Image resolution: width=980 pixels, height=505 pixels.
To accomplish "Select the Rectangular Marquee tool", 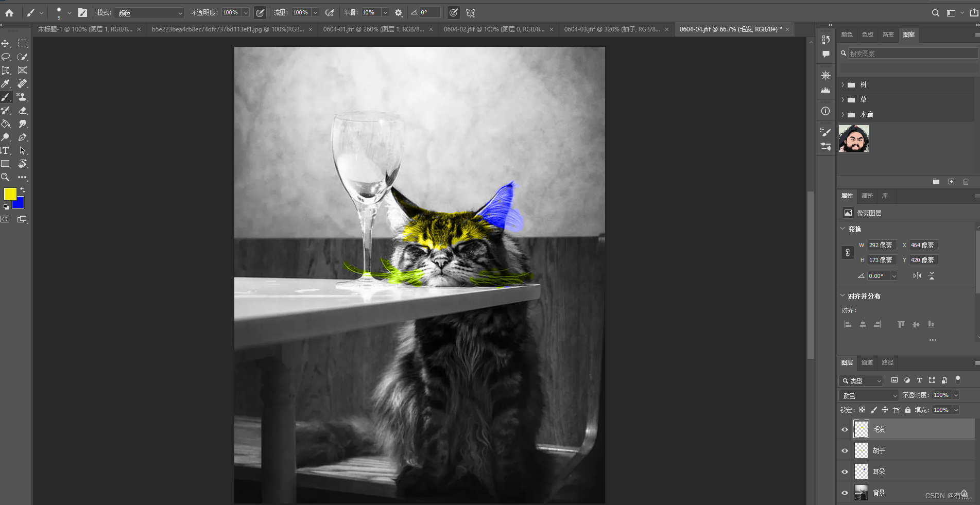I will click(x=22, y=44).
